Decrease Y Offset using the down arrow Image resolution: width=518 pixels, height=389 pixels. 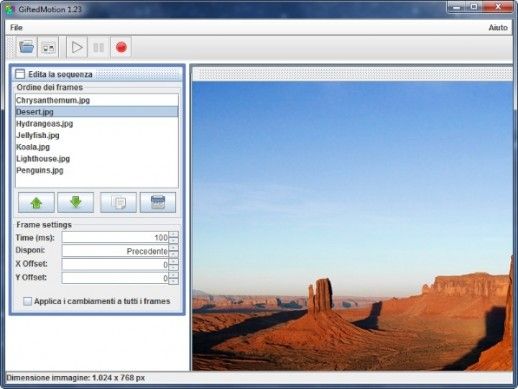[x=173, y=281]
